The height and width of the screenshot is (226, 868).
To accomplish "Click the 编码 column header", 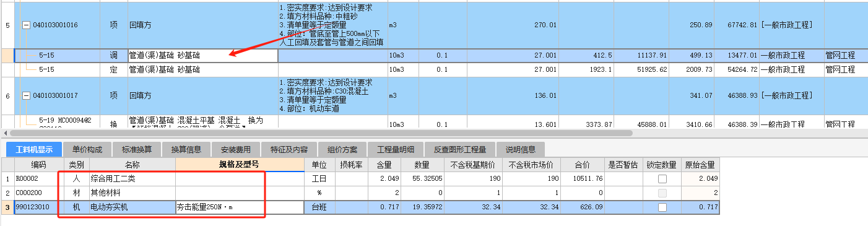I will tap(38, 165).
